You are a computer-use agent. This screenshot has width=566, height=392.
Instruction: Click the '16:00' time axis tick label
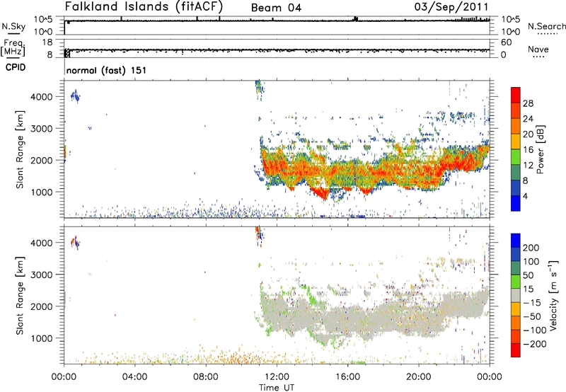click(347, 377)
